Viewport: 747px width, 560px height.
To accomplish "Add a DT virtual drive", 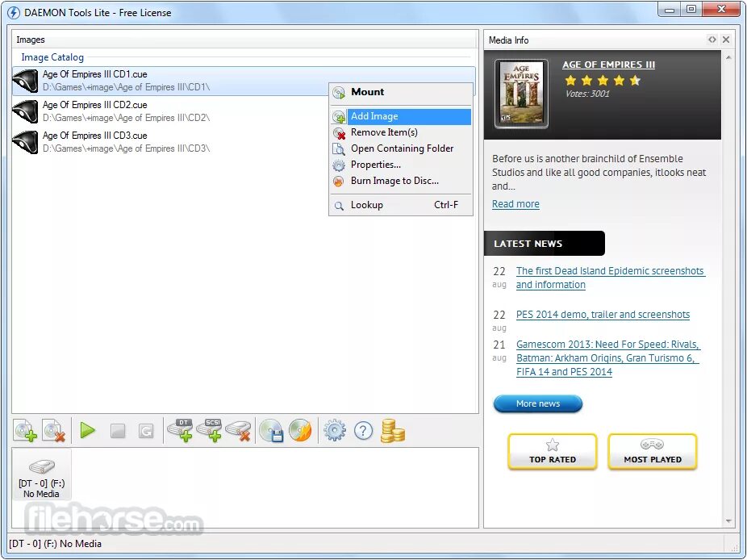I will 181,430.
